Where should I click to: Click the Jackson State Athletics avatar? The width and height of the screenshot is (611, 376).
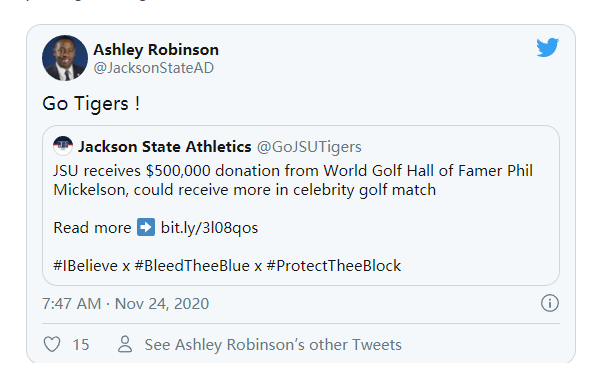[63, 146]
